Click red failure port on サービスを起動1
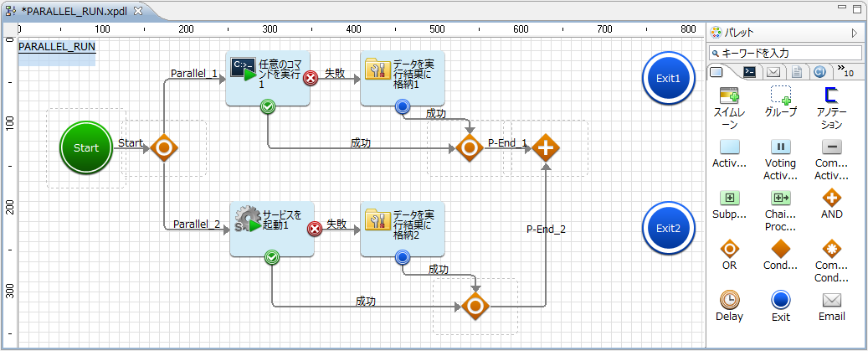Screen dimensions: 868x351 [315, 229]
